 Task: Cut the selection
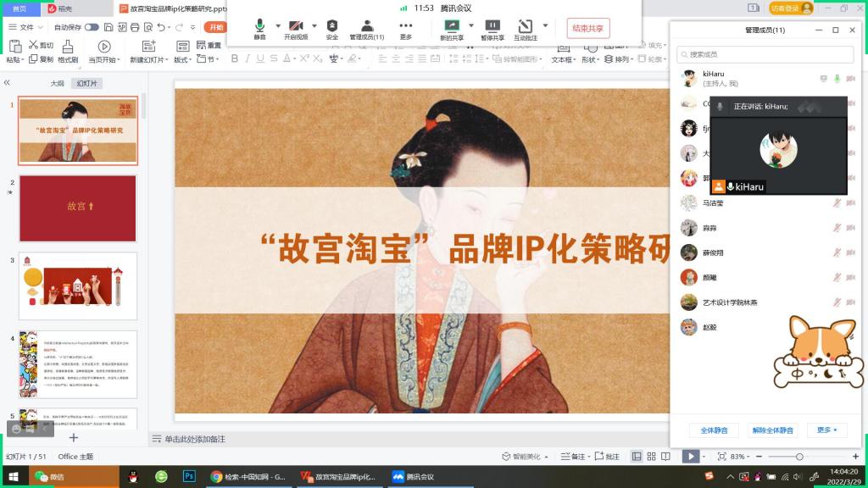41,45
